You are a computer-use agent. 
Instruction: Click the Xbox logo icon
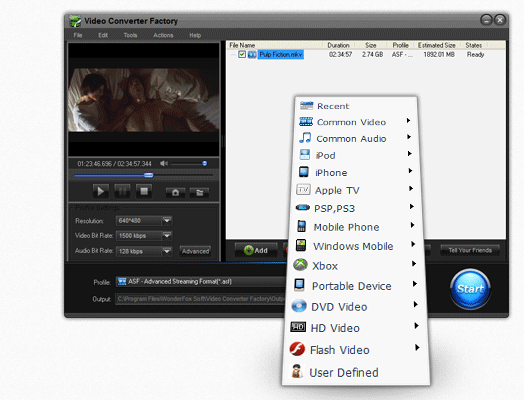(x=300, y=265)
